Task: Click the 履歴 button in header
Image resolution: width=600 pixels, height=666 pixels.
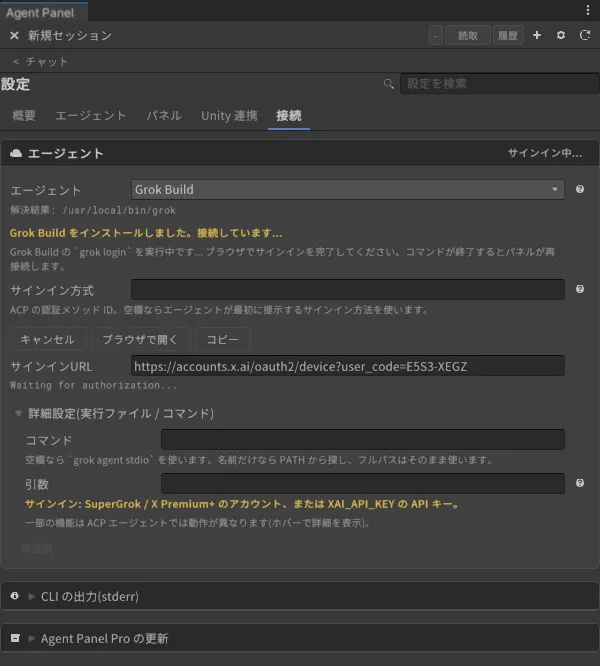Action: (508, 35)
